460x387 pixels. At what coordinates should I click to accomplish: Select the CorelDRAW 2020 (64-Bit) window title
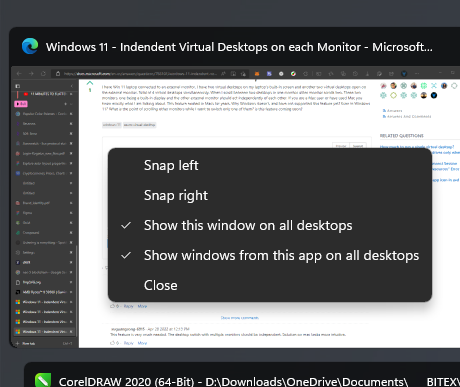(x=233, y=381)
